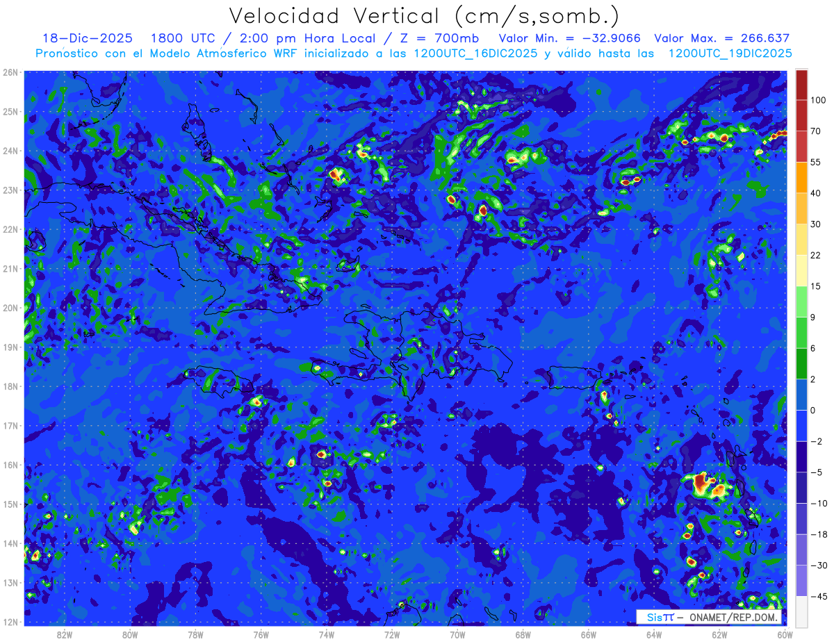The image size is (834, 644).
Task: Click the '22N' latitude label
Action: pyautogui.click(x=10, y=229)
